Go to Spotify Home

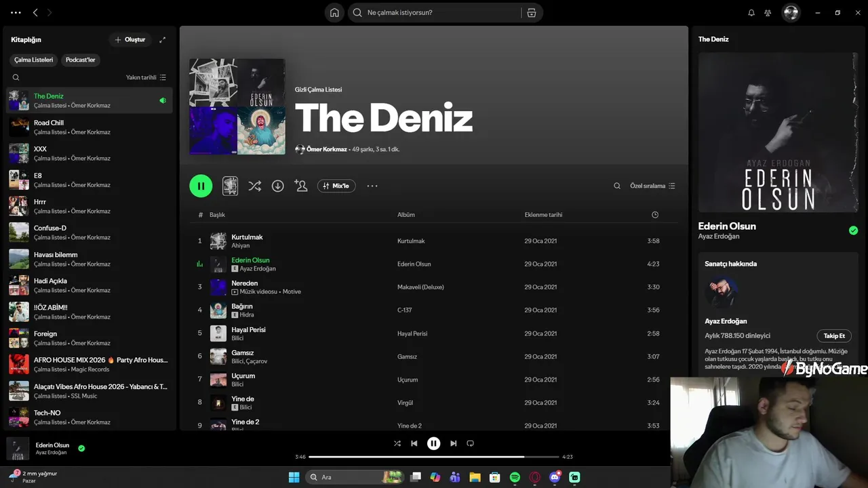334,12
